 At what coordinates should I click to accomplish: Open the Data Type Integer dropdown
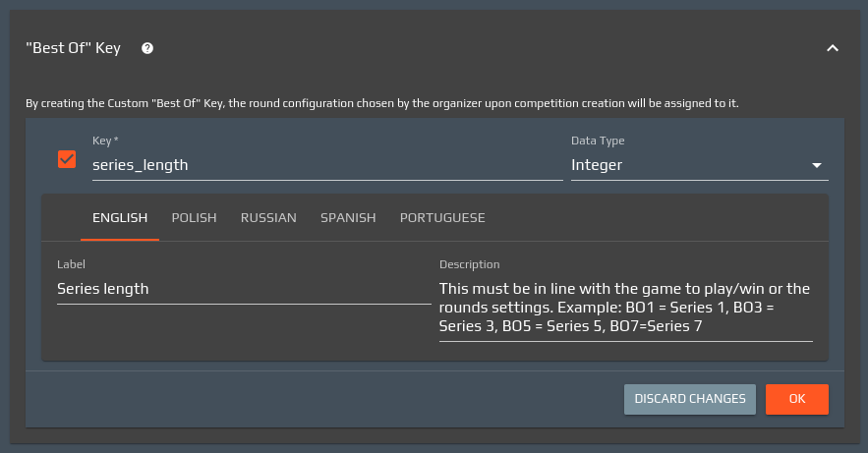coord(688,165)
